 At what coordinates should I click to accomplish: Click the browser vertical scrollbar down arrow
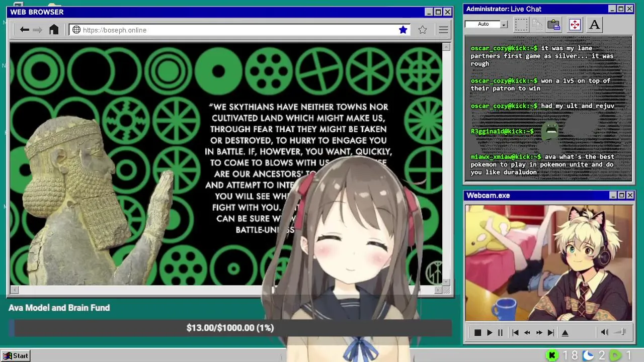[446, 282]
